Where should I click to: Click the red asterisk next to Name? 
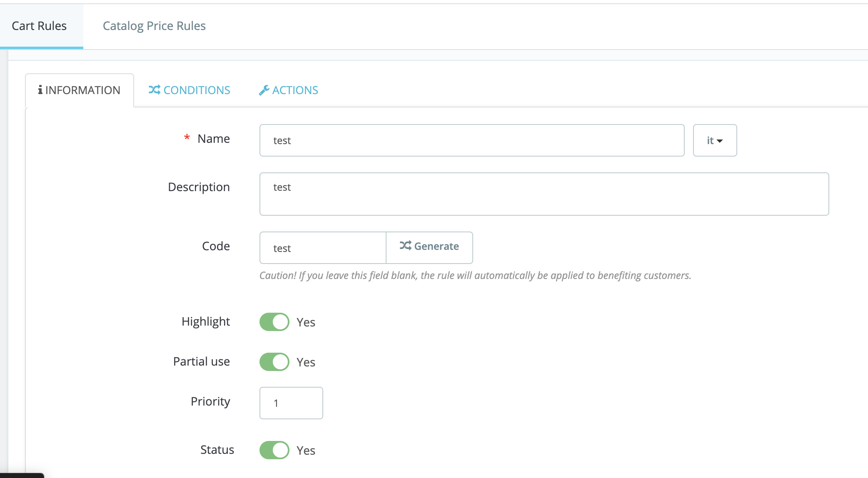click(x=187, y=137)
